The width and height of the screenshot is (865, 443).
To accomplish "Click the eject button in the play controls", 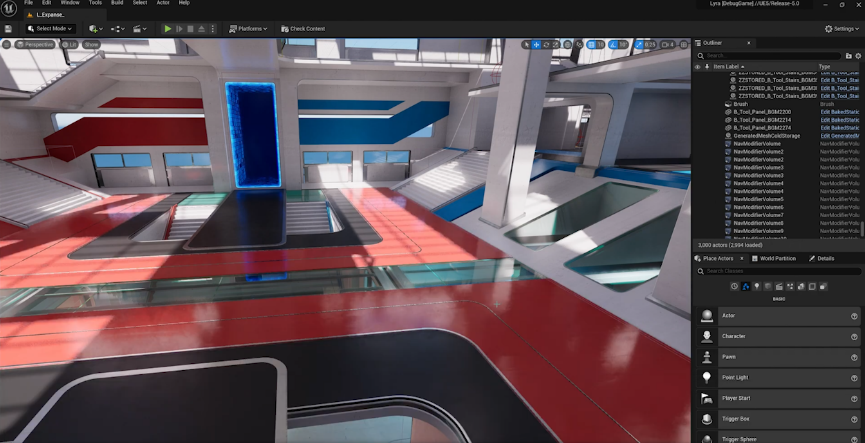I will [201, 29].
